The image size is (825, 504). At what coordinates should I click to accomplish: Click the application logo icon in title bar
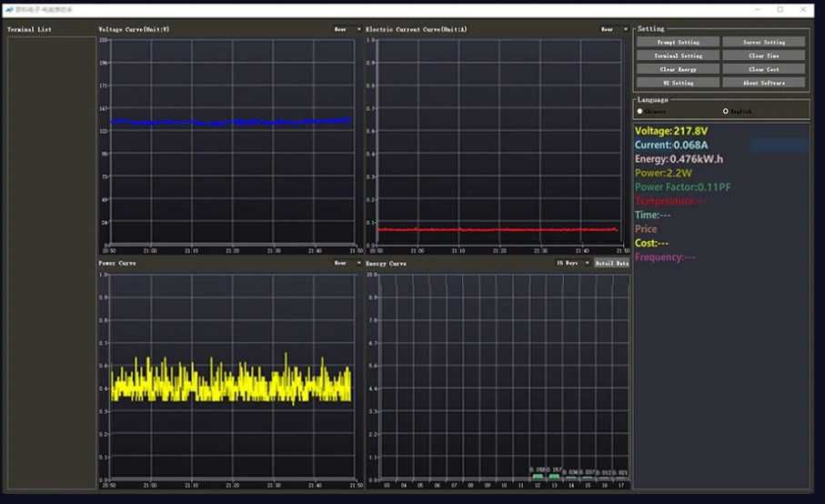(x=9, y=9)
